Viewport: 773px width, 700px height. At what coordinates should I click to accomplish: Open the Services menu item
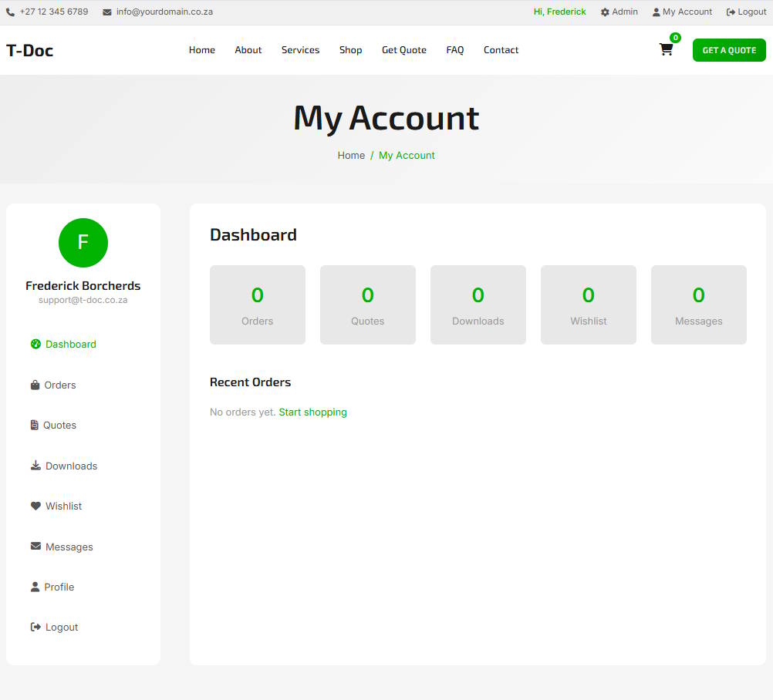pyautogui.click(x=300, y=50)
